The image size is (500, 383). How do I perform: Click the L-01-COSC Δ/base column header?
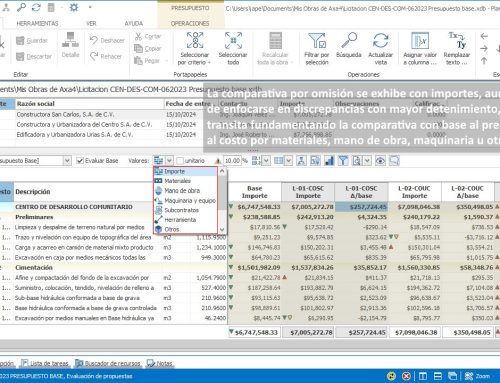(361, 192)
